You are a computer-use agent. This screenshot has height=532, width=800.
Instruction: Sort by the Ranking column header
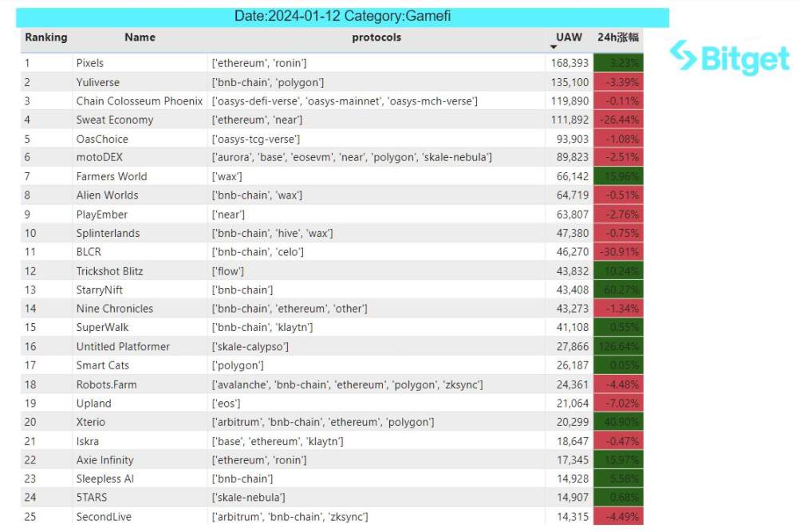pos(46,37)
